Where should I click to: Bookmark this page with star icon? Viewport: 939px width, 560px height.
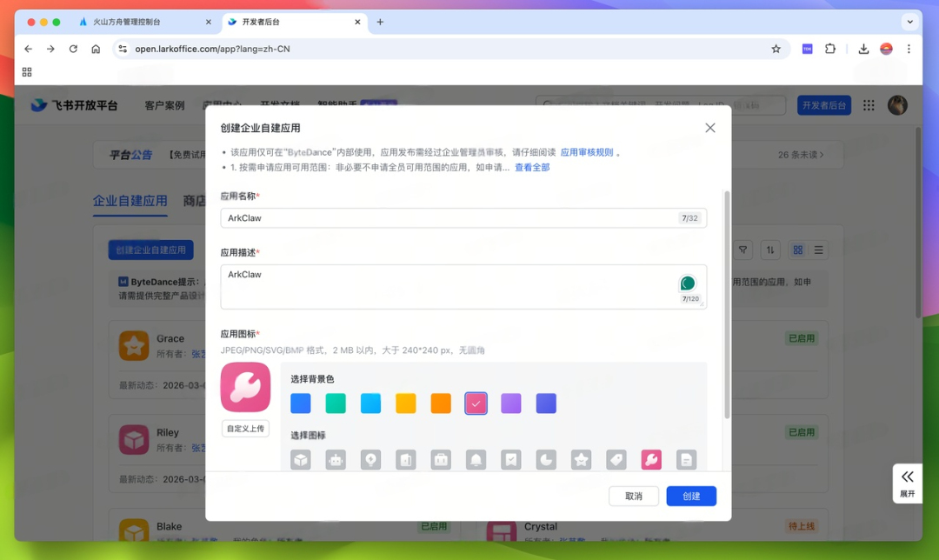(x=776, y=49)
